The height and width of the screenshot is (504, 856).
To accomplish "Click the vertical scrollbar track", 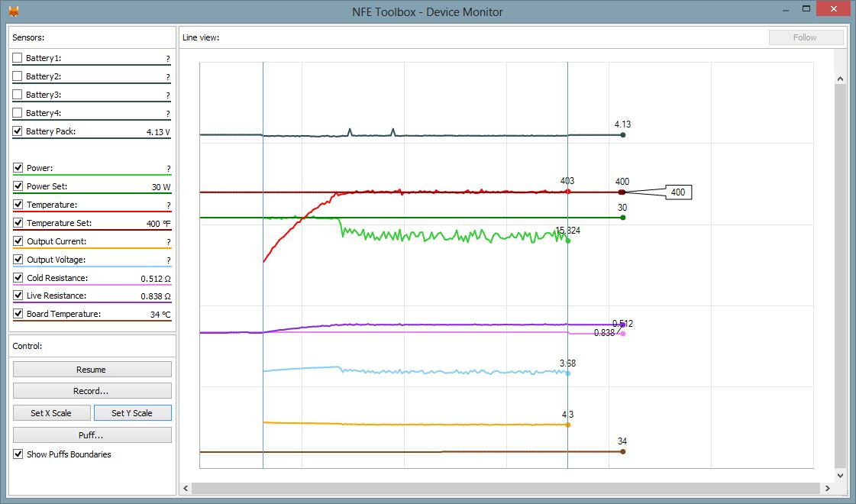I will point(840,277).
